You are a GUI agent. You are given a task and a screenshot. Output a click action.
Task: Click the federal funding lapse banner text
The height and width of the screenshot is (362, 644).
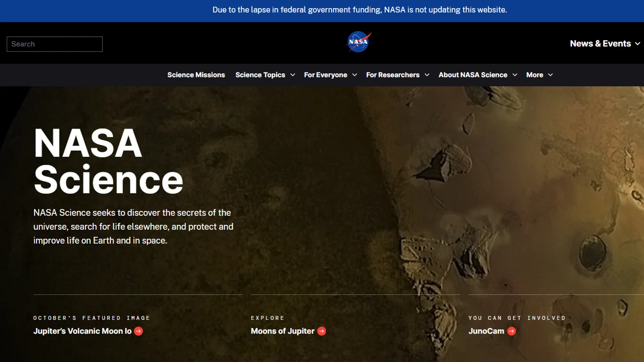click(360, 10)
